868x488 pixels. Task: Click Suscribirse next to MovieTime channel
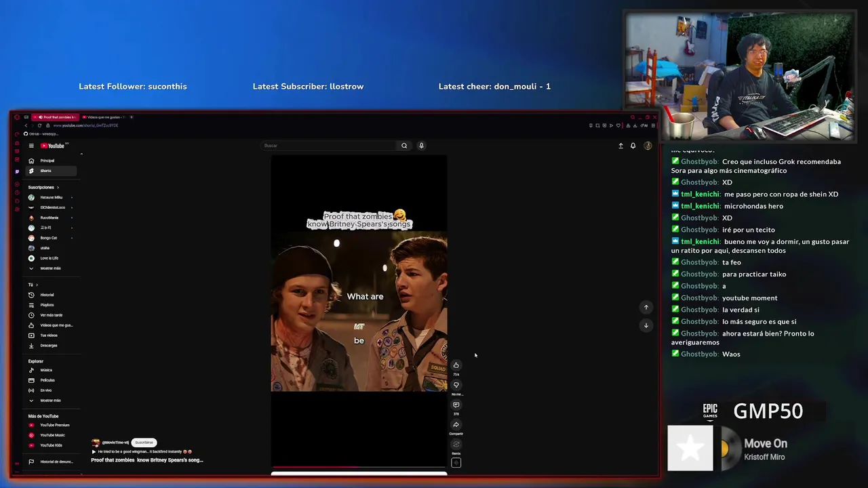(x=144, y=443)
